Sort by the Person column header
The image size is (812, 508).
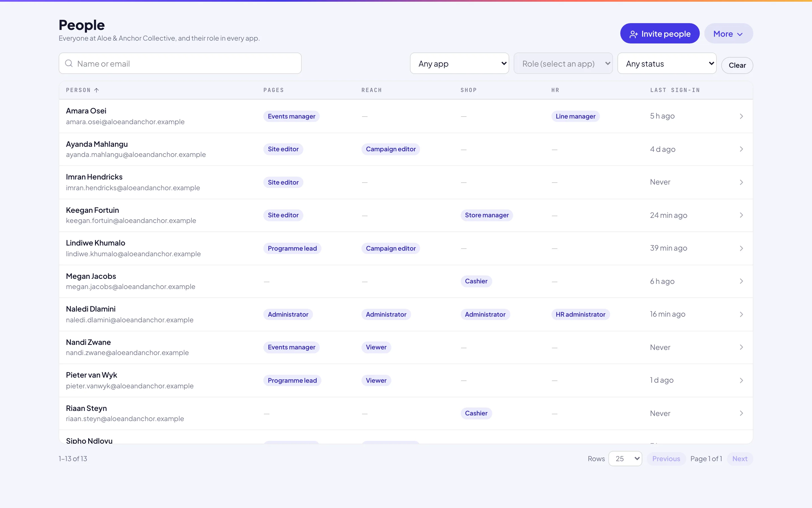point(82,90)
